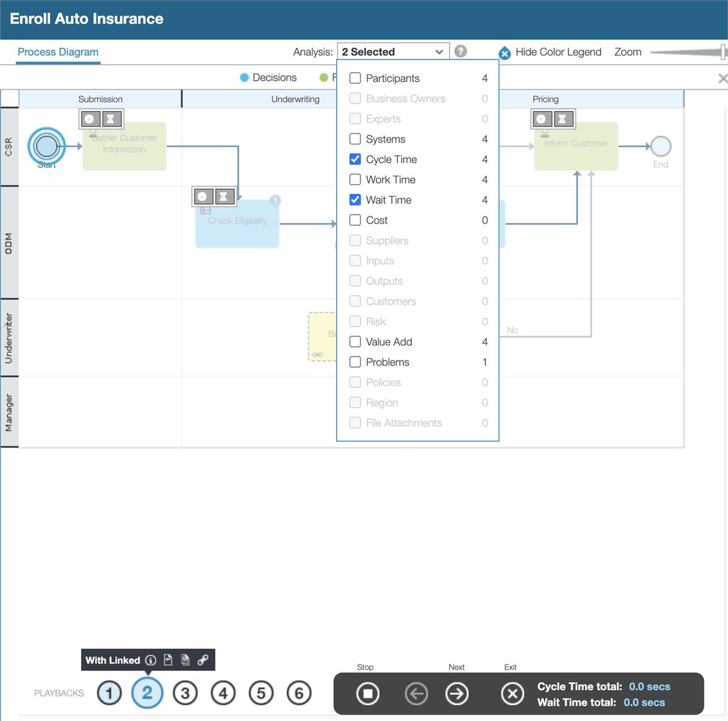Switch to the Process Diagram tab
This screenshot has height=721, width=728.
pos(58,52)
